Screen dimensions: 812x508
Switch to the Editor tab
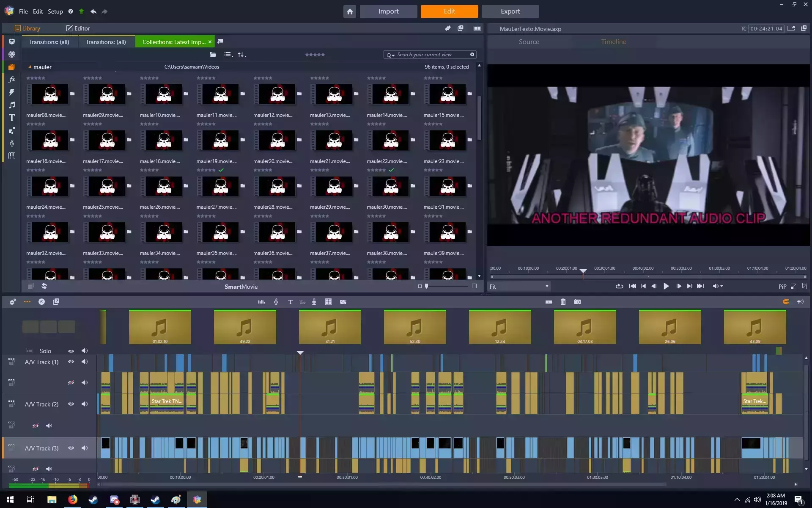click(x=78, y=28)
